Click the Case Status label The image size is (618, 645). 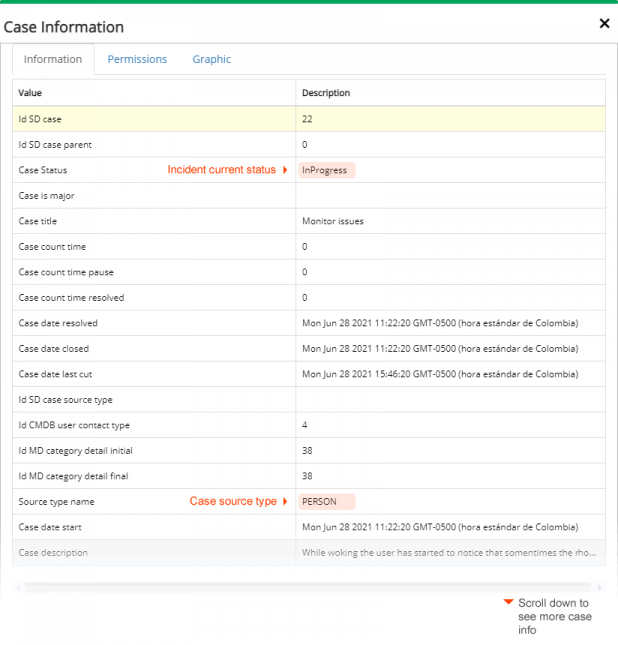(43, 170)
